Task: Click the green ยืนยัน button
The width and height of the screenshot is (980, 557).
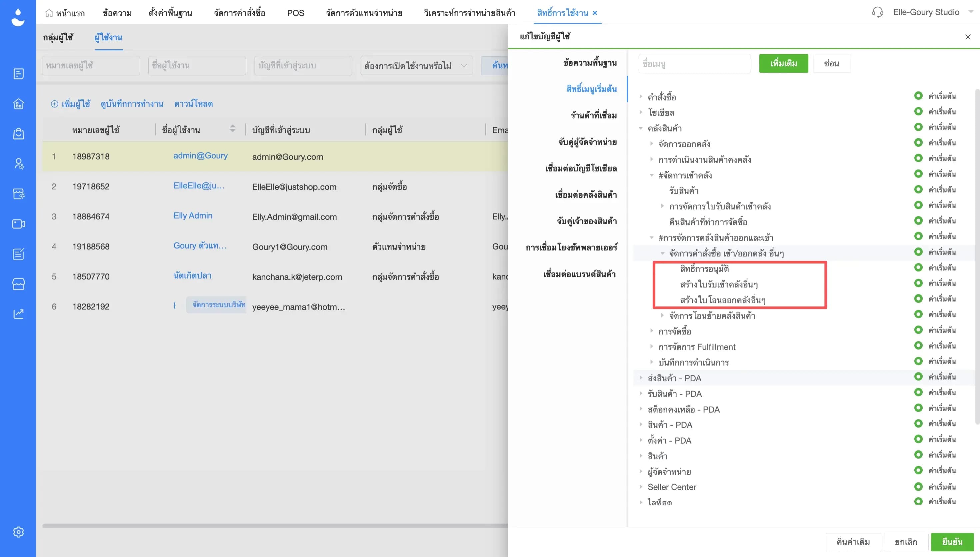Action: click(952, 542)
